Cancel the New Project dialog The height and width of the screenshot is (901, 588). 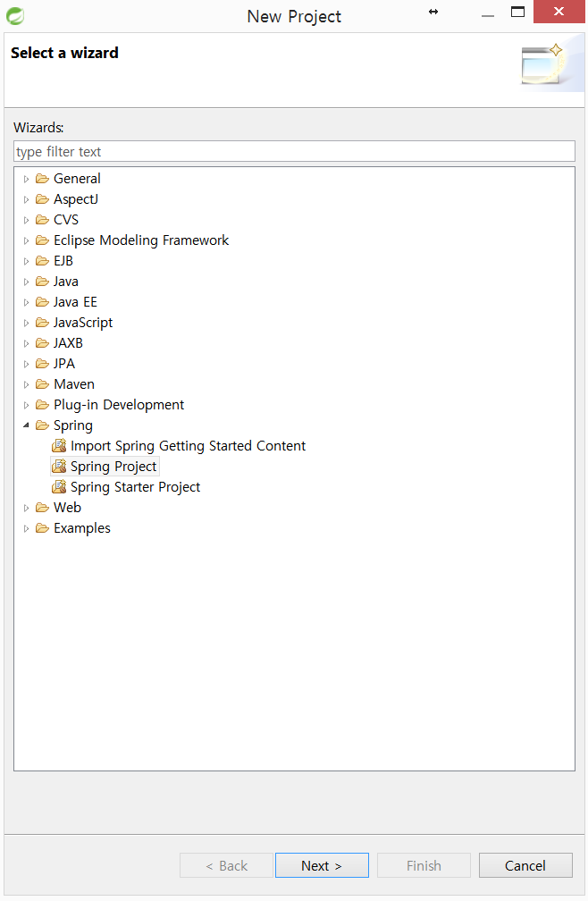pyautogui.click(x=525, y=865)
